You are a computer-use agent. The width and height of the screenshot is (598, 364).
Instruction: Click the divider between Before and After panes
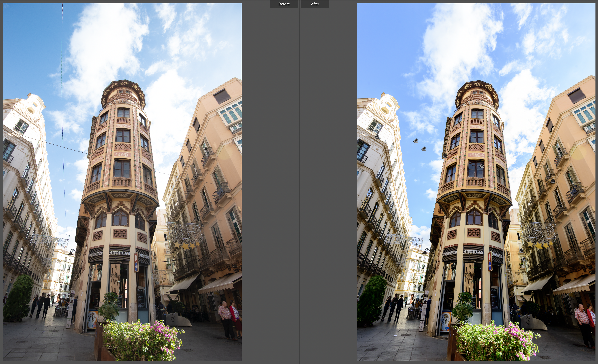(299, 182)
